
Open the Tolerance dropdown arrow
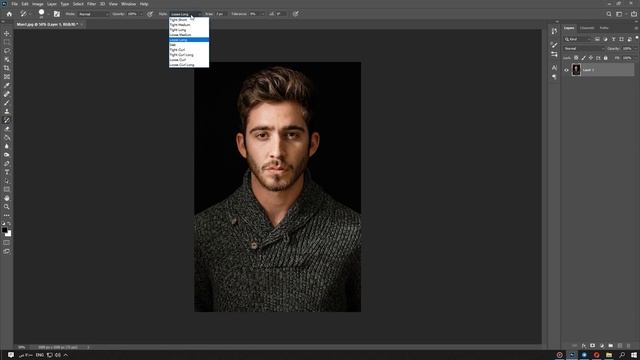(262, 14)
